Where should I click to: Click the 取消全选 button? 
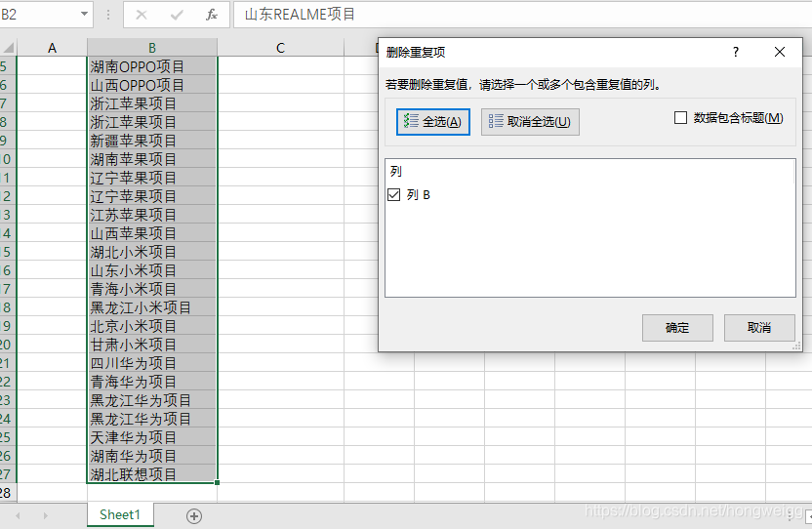(x=530, y=122)
